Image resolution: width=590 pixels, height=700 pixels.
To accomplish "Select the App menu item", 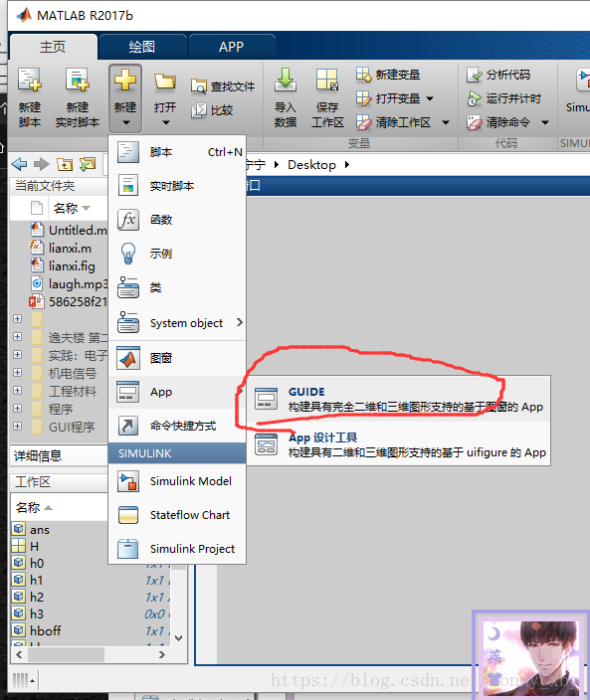I will [177, 392].
